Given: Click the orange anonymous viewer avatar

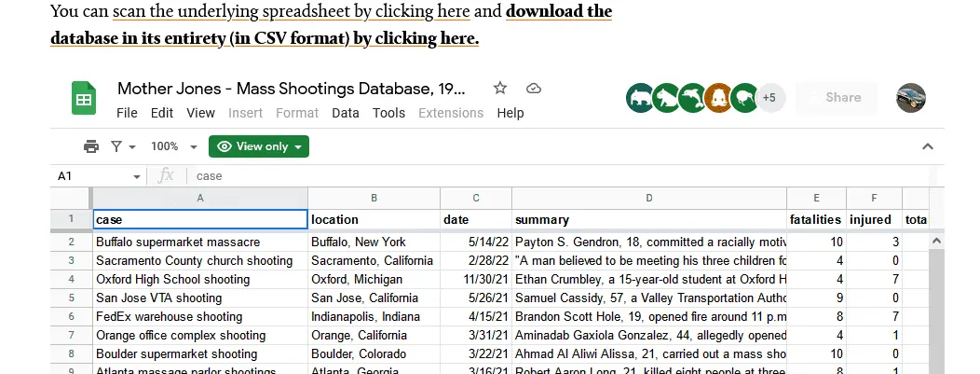Looking at the screenshot, I should click(717, 98).
